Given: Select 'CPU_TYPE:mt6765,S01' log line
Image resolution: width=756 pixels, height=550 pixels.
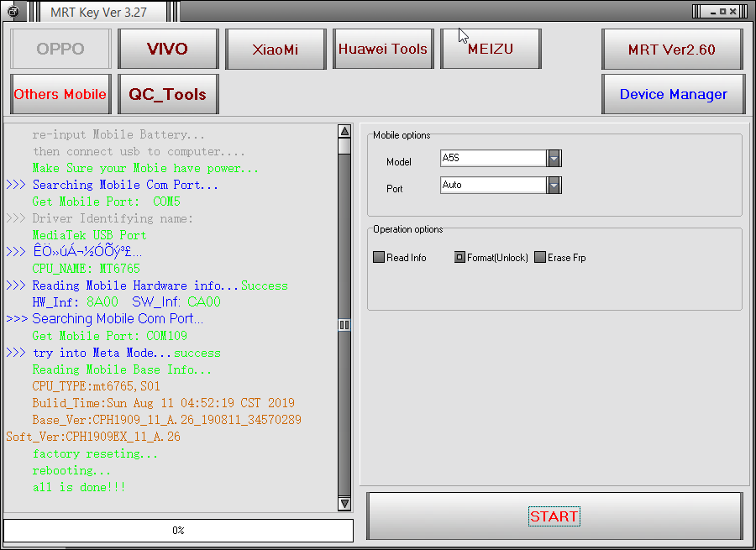Looking at the screenshot, I should click(96, 386).
